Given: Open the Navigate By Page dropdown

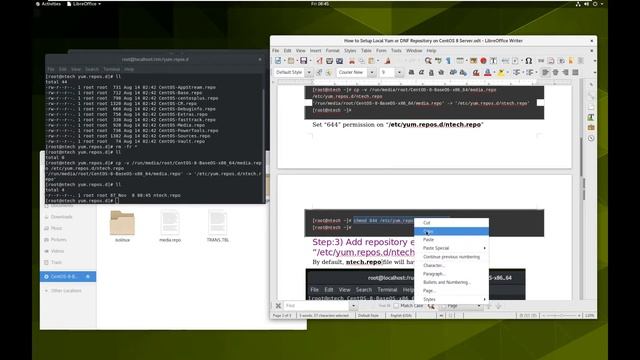Looking at the screenshot, I should pos(479,306).
